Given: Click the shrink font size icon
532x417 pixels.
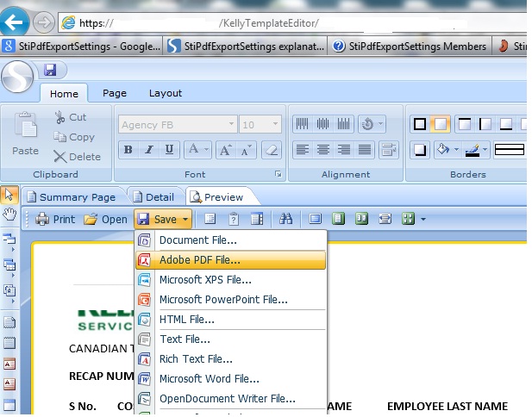Looking at the screenshot, I should [247, 150].
